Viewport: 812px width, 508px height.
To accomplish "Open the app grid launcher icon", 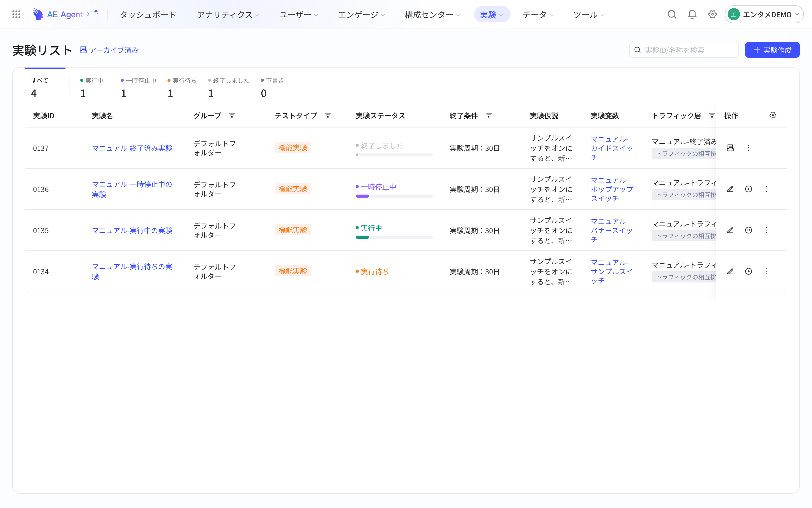I will 16,14.
